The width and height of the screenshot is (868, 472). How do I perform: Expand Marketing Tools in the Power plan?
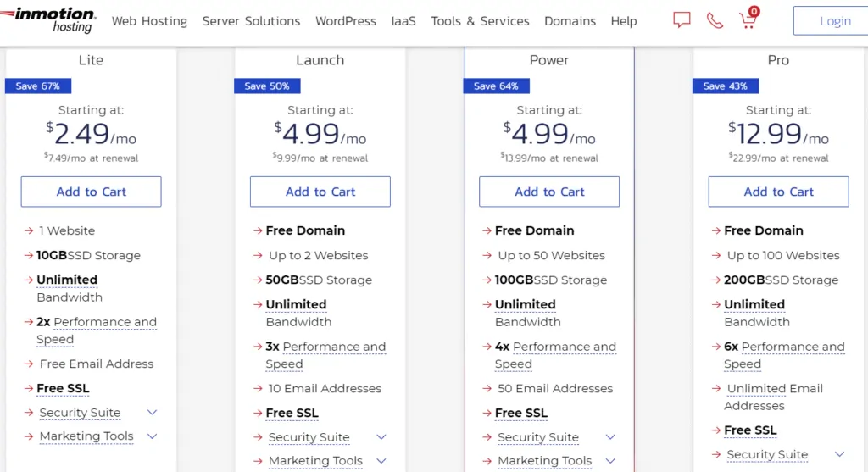pyautogui.click(x=610, y=460)
